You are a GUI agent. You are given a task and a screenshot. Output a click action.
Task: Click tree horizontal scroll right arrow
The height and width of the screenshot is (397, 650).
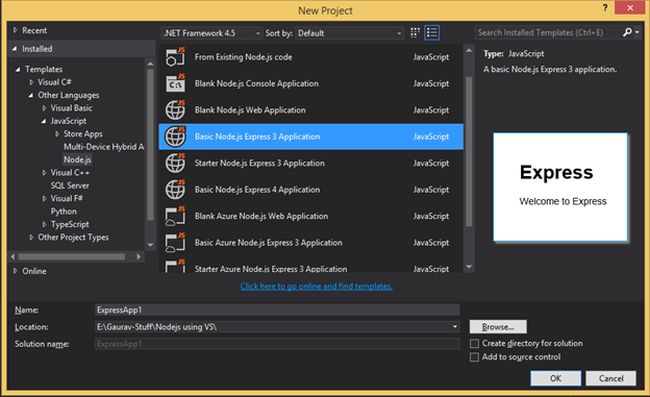[x=138, y=257]
